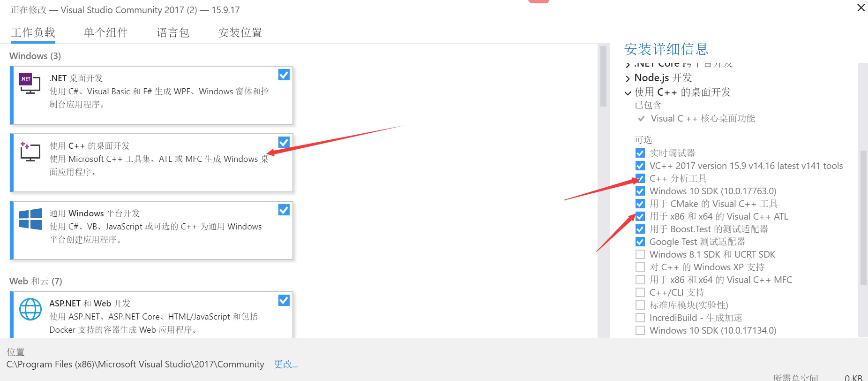Uncheck the C++ desktop development workload
Image resolution: width=868 pixels, height=381 pixels.
pos(284,143)
